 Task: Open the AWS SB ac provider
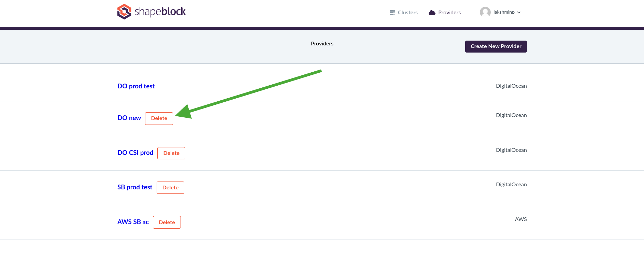(133, 222)
